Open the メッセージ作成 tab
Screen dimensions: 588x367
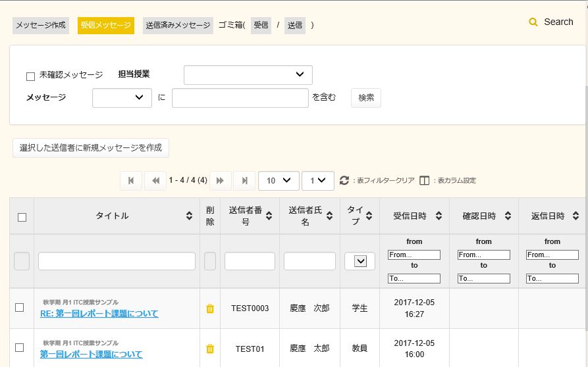click(x=40, y=25)
